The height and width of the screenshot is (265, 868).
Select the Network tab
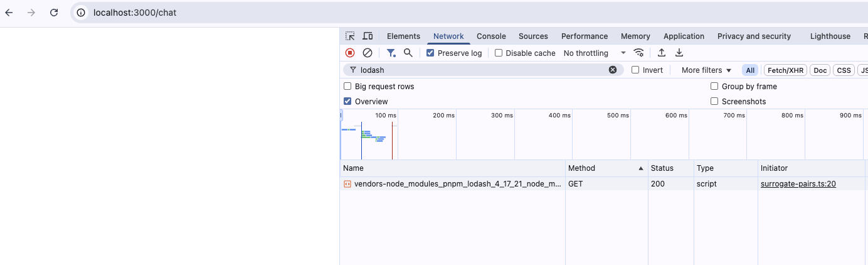coord(448,36)
